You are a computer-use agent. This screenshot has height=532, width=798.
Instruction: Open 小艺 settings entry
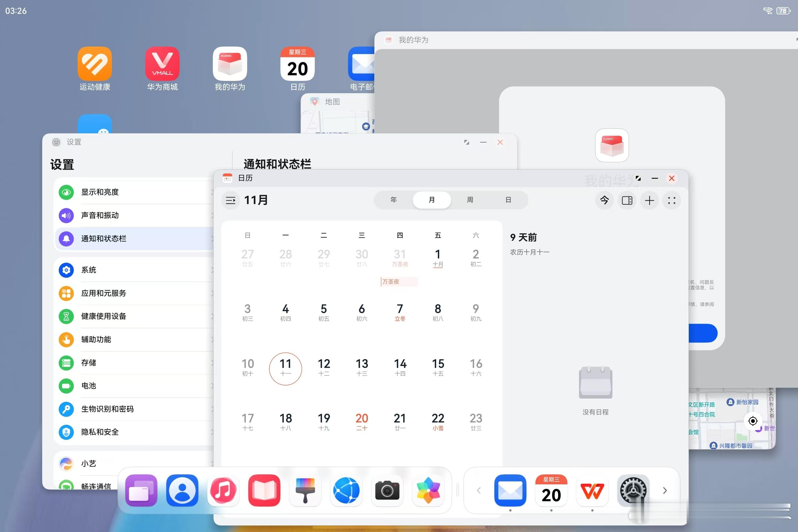tap(134, 464)
